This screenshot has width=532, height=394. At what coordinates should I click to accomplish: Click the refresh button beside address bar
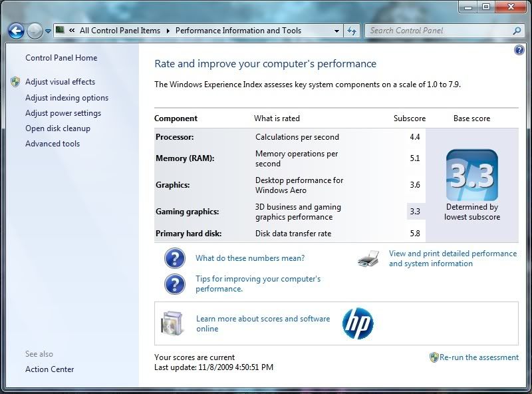[x=352, y=31]
